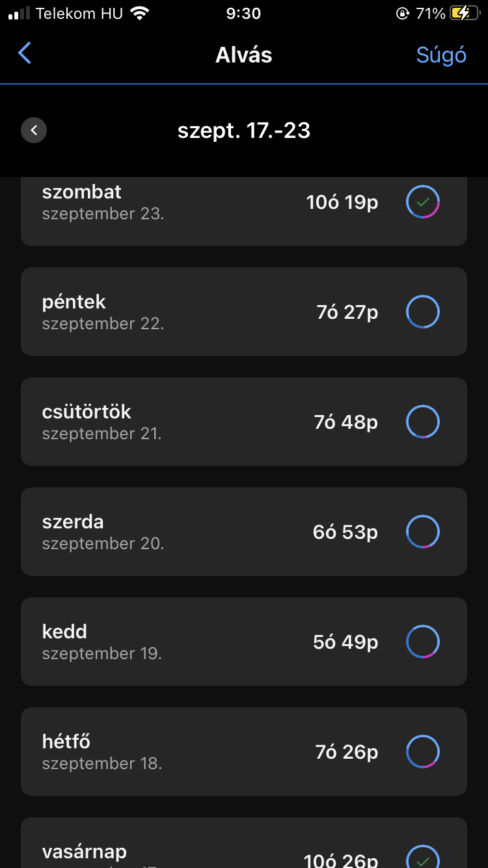Select the szerda szeptember 20 entry
Viewport: 488px width, 868px height.
coord(195,532)
